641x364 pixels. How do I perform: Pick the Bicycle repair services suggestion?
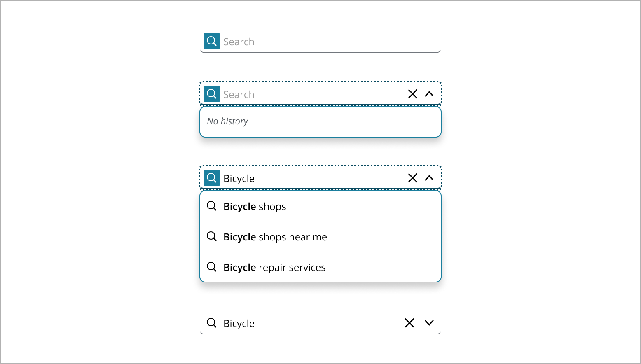[x=274, y=268]
